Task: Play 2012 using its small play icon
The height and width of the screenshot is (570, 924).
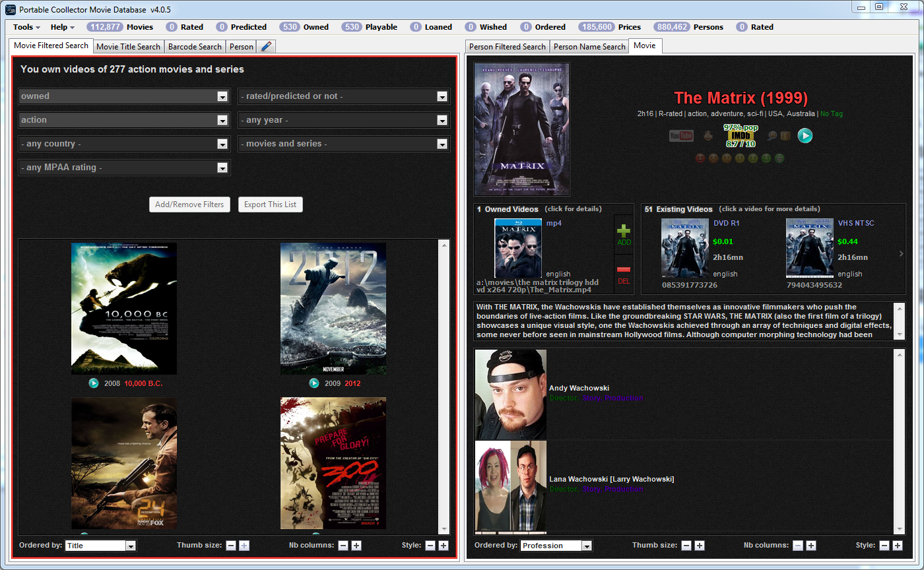Action: (x=314, y=383)
